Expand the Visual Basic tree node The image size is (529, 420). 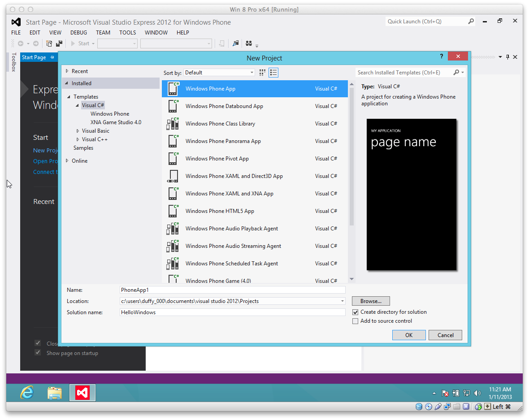[x=78, y=131]
